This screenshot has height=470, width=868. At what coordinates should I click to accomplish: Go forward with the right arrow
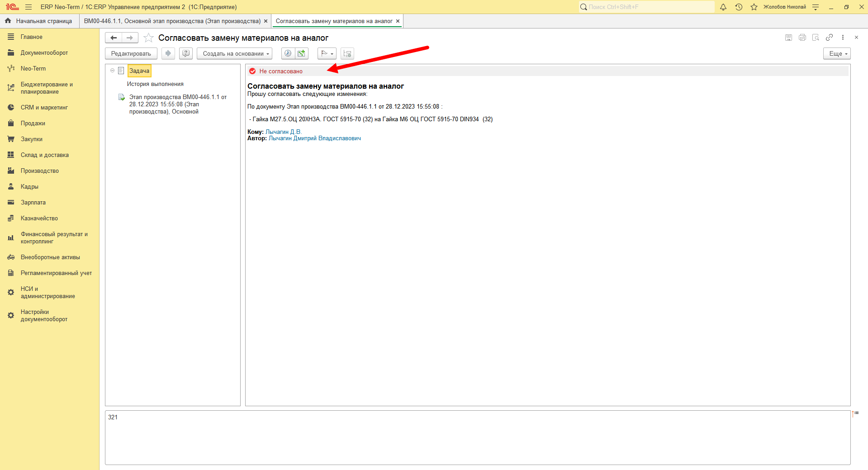click(130, 38)
